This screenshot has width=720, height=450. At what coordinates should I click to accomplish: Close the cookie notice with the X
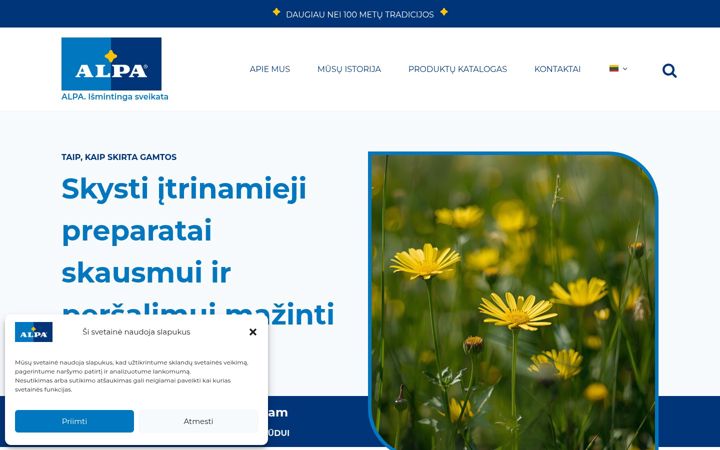click(253, 332)
